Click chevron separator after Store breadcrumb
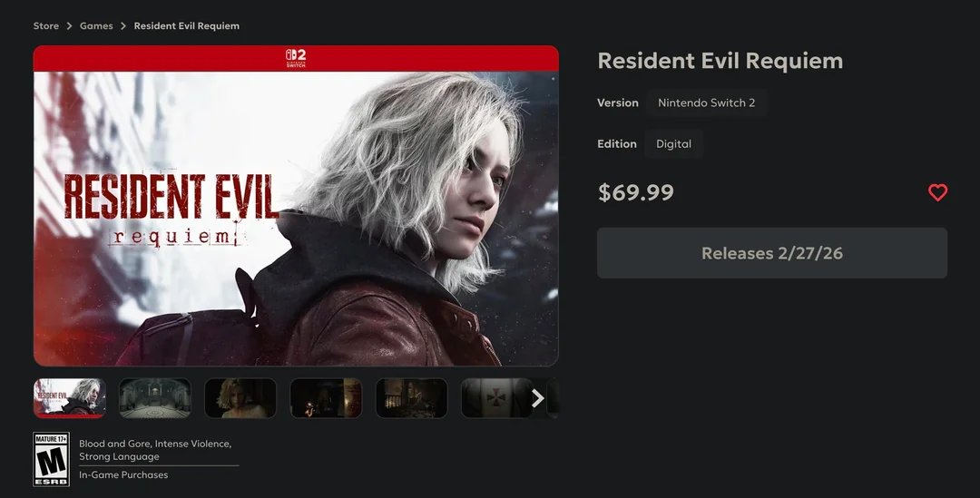The image size is (980, 498). pos(69,25)
